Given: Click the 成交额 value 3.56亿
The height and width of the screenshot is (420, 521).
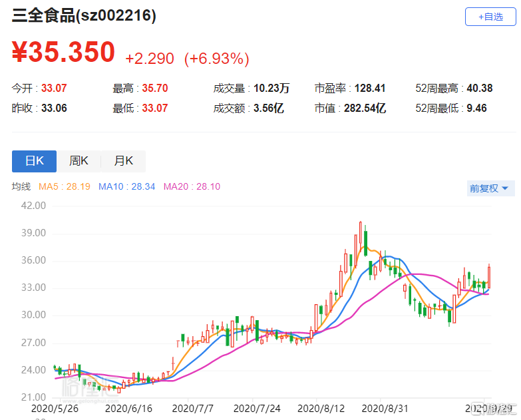Looking at the screenshot, I should pyautogui.click(x=269, y=108).
